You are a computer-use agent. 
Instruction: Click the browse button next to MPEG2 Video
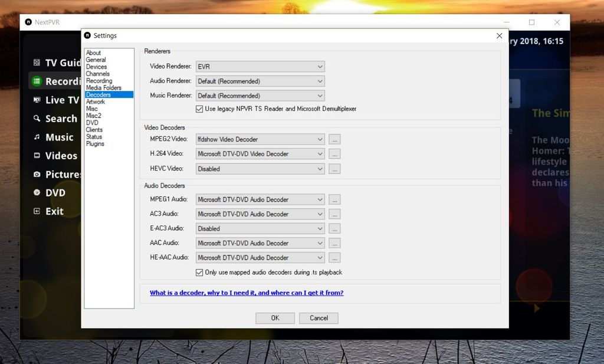334,139
